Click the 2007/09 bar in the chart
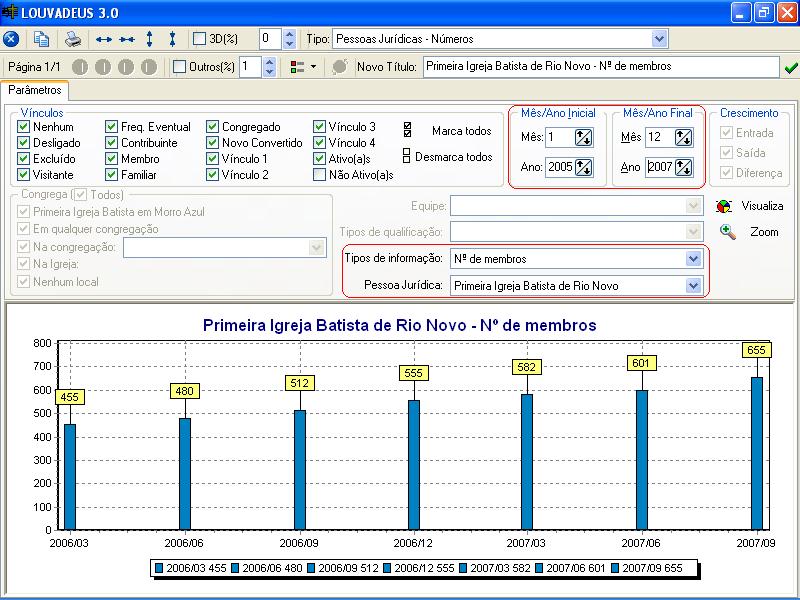 click(757, 453)
